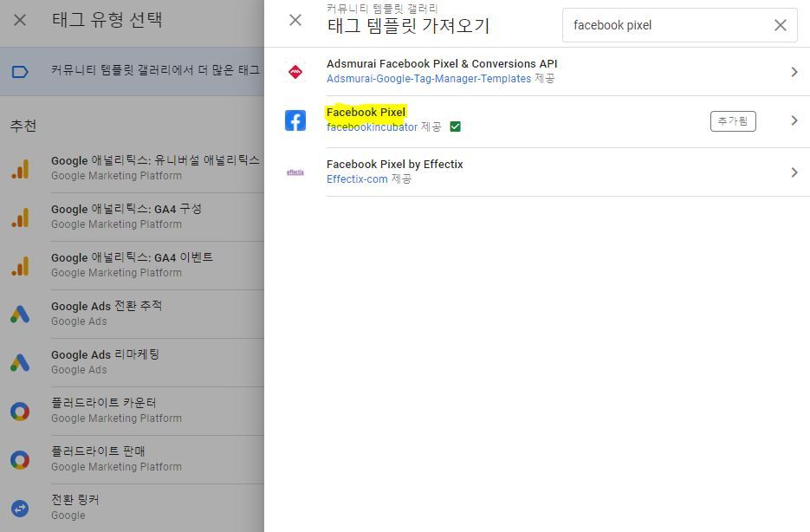
Task: Select Adsmurai Facebook Pixel & Conversions API template
Action: point(442,63)
